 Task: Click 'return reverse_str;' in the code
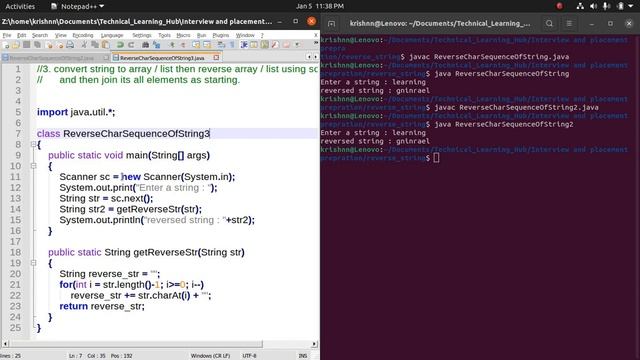[x=102, y=306]
